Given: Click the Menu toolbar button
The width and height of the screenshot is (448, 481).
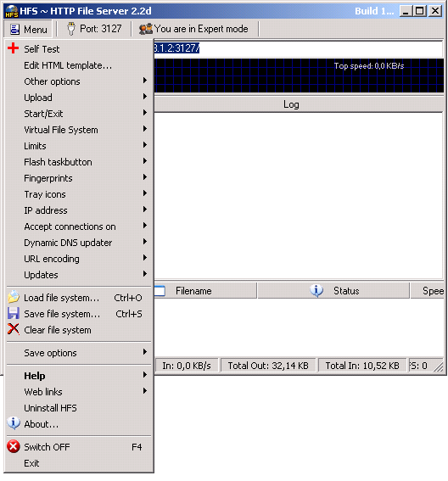Looking at the screenshot, I should [x=28, y=29].
